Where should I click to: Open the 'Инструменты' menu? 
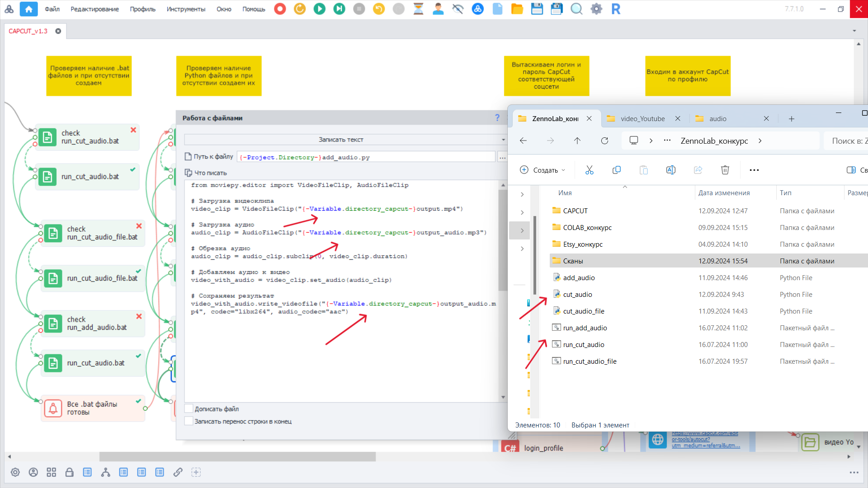[185, 9]
